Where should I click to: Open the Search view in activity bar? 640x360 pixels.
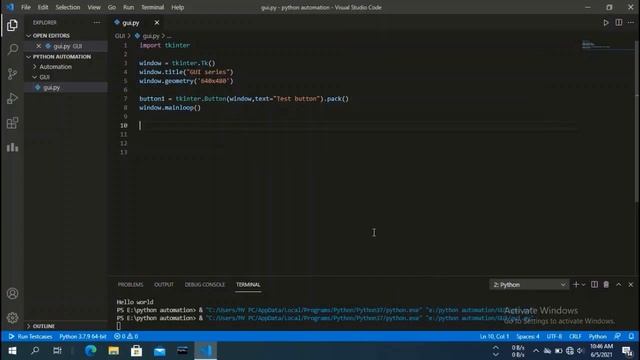12,49
